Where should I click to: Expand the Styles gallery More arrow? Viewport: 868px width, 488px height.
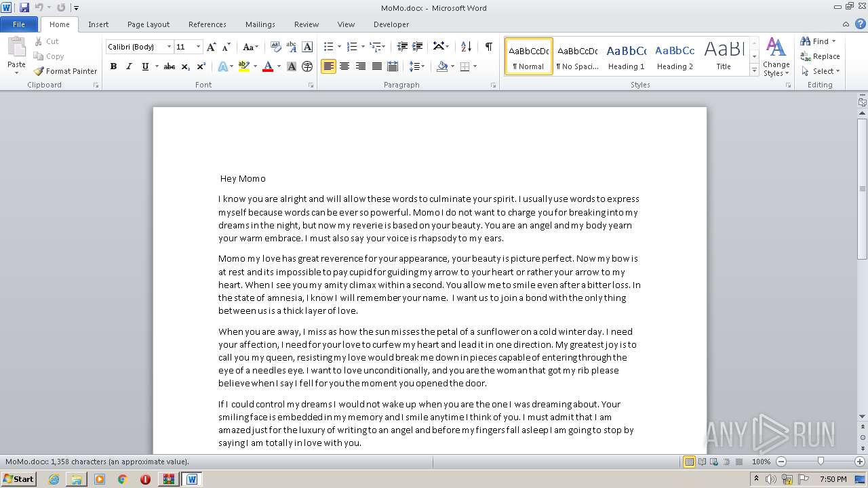pyautogui.click(x=754, y=70)
